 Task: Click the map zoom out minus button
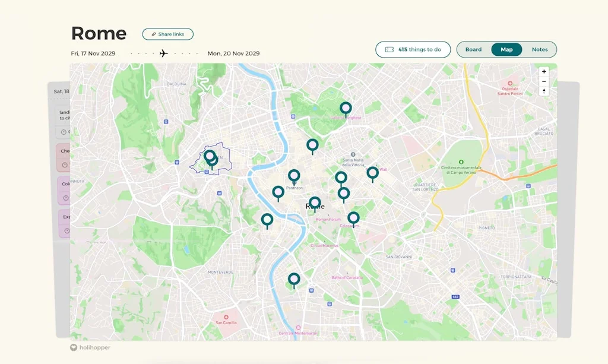[544, 81]
